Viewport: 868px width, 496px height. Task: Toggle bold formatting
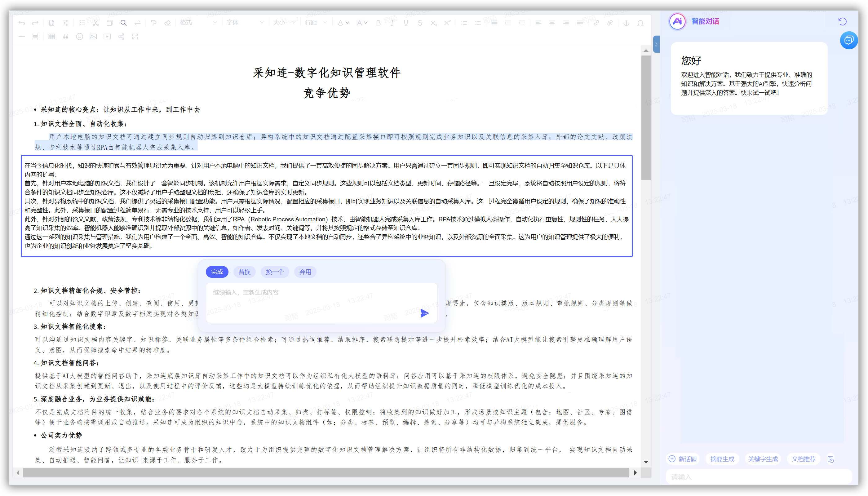coord(378,23)
